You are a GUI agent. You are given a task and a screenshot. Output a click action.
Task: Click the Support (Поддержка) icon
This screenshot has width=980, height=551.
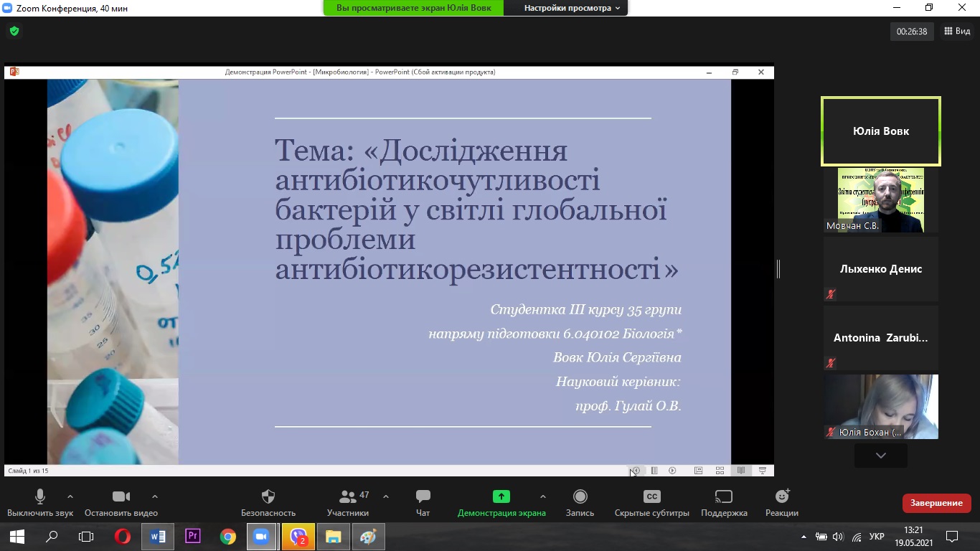(724, 496)
